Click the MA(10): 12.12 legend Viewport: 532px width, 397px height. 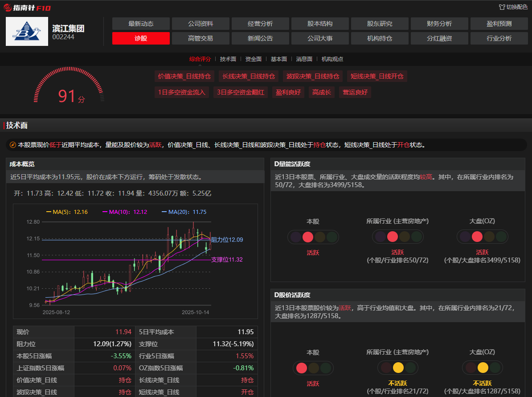click(125, 212)
